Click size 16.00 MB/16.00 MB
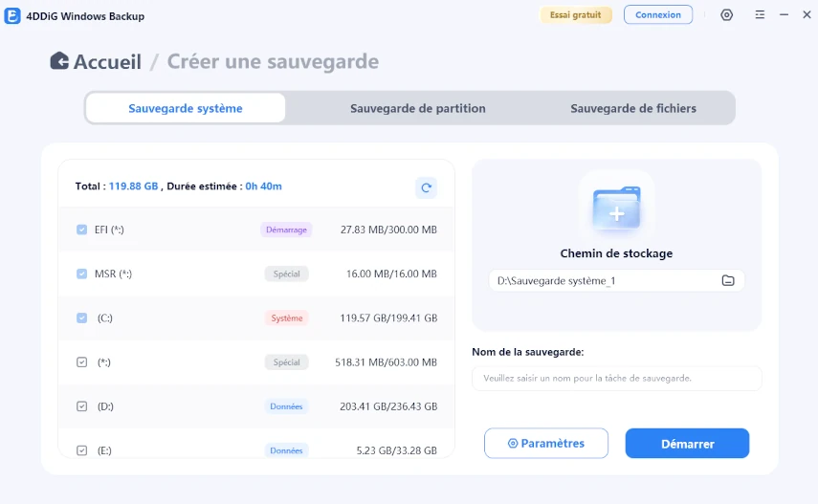Viewport: 818px width, 504px height. [x=391, y=274]
